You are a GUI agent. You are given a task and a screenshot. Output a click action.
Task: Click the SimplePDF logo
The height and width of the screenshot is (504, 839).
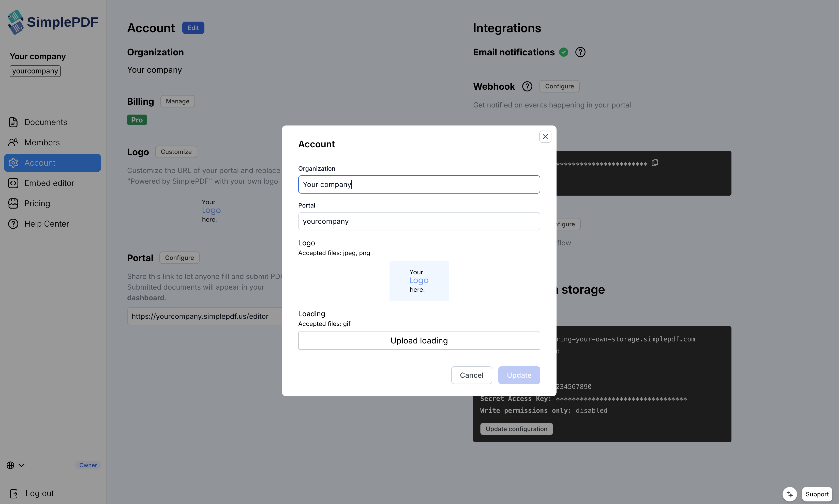click(x=53, y=22)
